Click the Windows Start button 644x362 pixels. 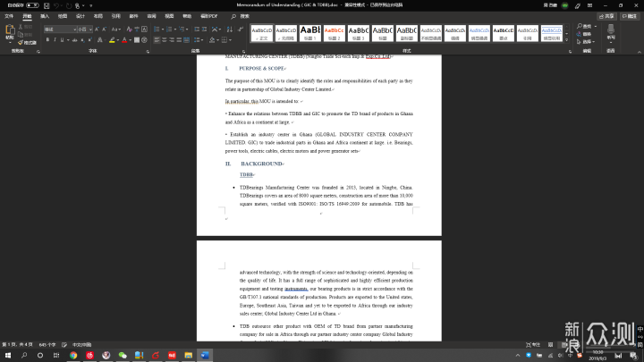point(8,355)
